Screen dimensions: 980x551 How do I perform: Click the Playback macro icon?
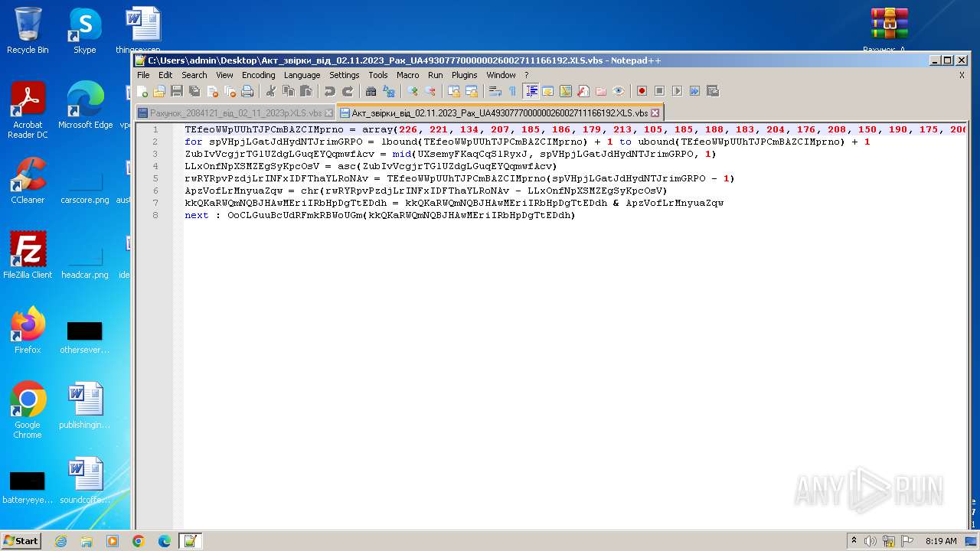[x=677, y=91]
